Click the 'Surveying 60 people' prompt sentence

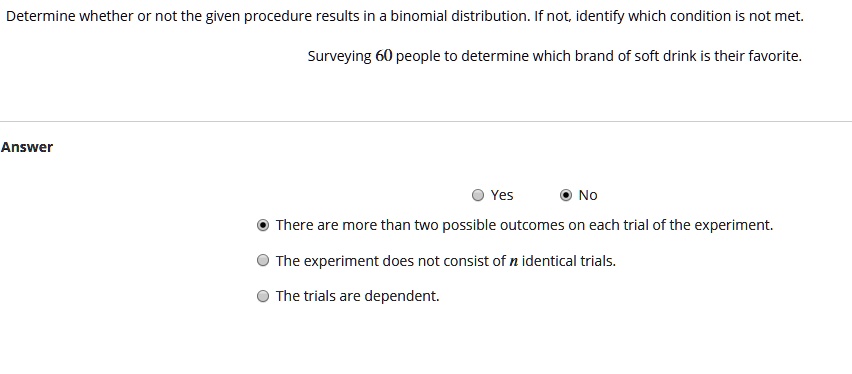click(555, 56)
